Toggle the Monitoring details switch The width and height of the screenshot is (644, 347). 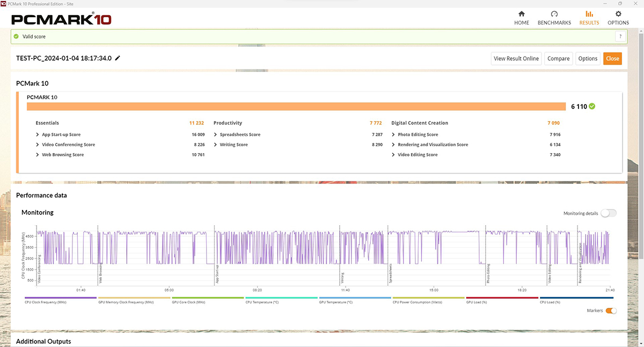click(609, 213)
